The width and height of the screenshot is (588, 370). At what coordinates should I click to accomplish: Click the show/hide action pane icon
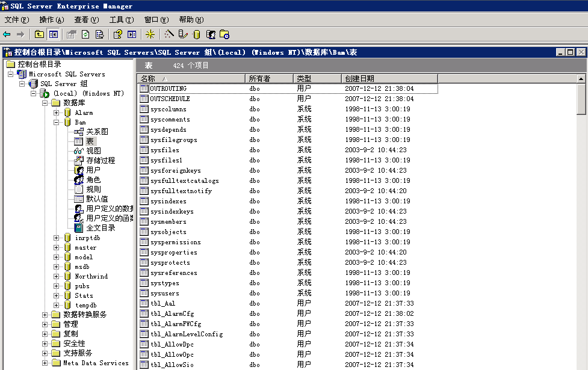[132, 34]
